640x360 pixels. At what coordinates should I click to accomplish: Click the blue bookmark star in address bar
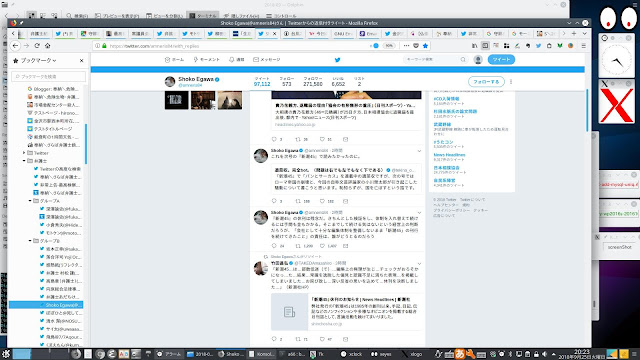[x=425, y=46]
